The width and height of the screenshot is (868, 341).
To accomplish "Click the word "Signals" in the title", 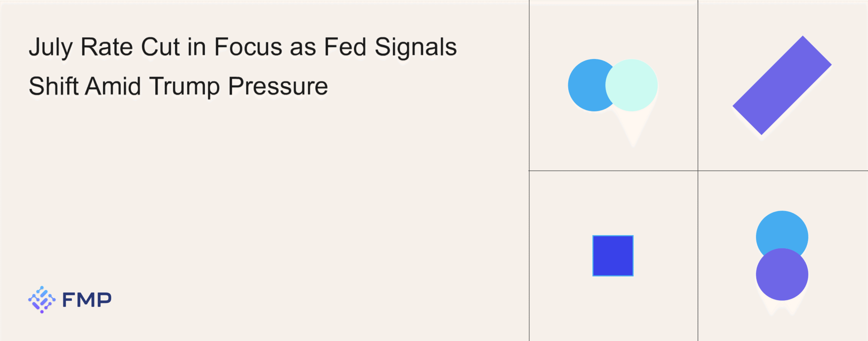I will pos(416,47).
